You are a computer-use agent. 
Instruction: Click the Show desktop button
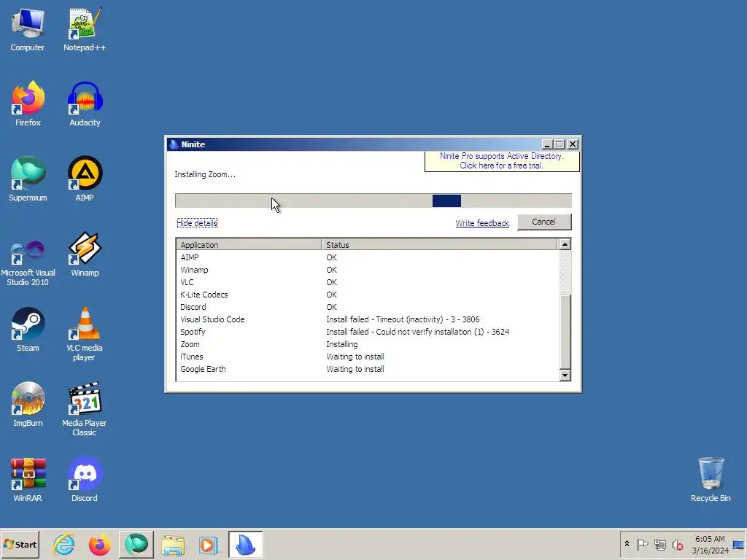click(x=738, y=544)
